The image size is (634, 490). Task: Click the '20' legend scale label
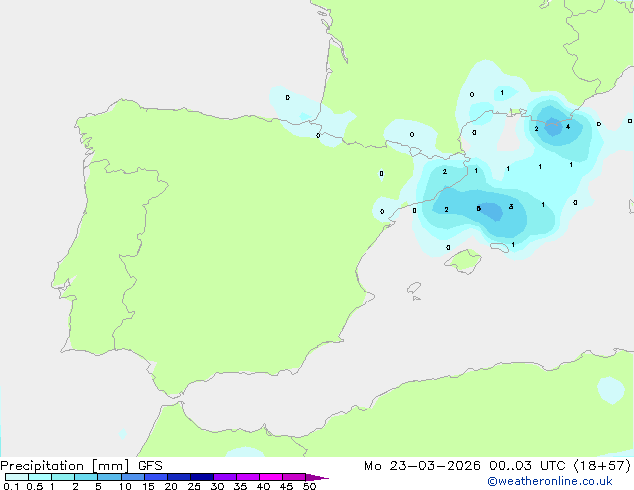tap(171, 486)
